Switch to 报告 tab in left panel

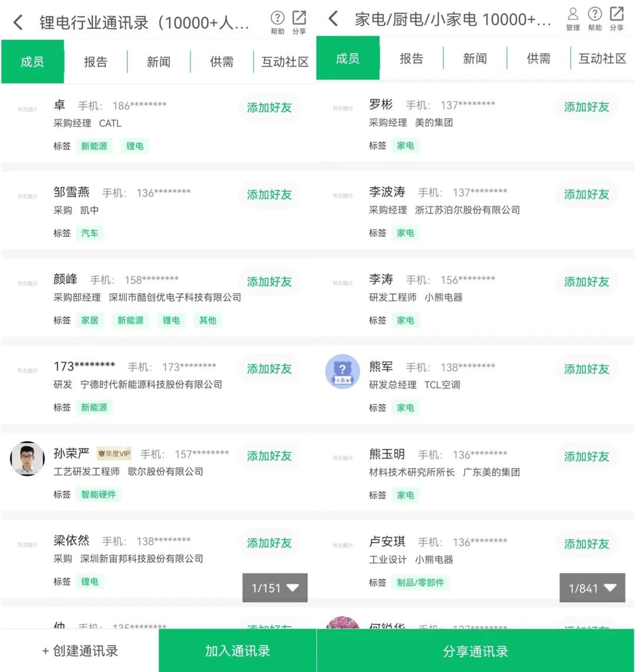[x=95, y=62]
